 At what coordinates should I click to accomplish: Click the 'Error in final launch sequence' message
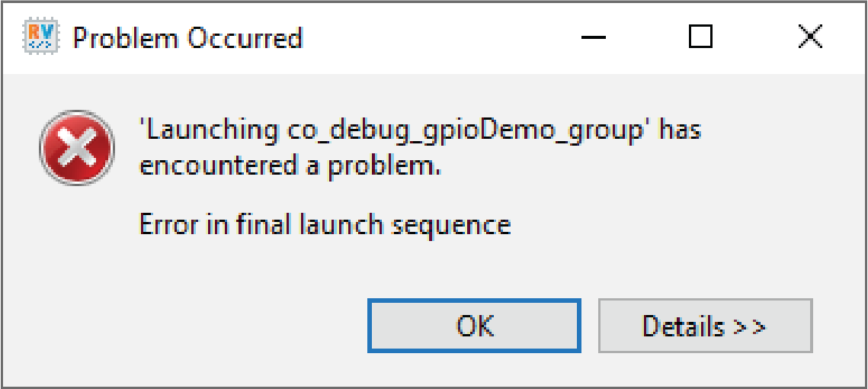[x=325, y=224]
